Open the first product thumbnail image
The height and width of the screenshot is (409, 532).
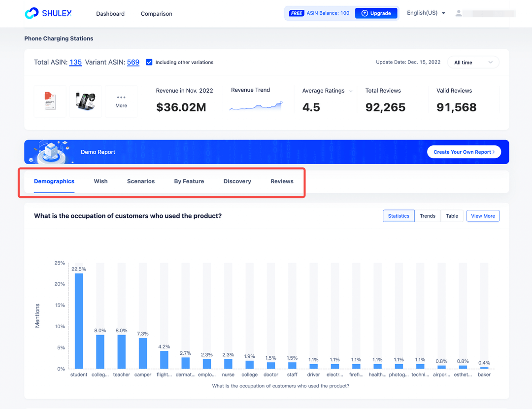(x=50, y=101)
